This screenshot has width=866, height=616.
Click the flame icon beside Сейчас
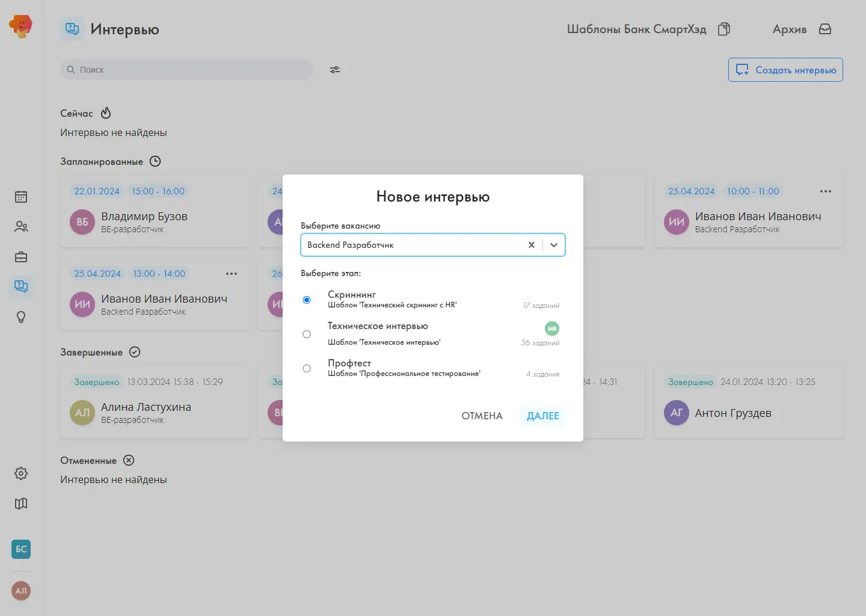click(106, 113)
